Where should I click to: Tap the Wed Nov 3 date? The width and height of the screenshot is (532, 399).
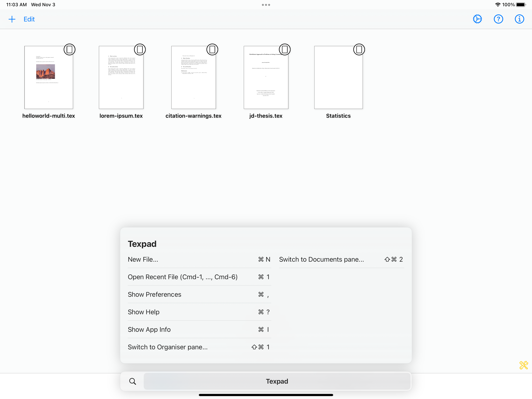43,4
